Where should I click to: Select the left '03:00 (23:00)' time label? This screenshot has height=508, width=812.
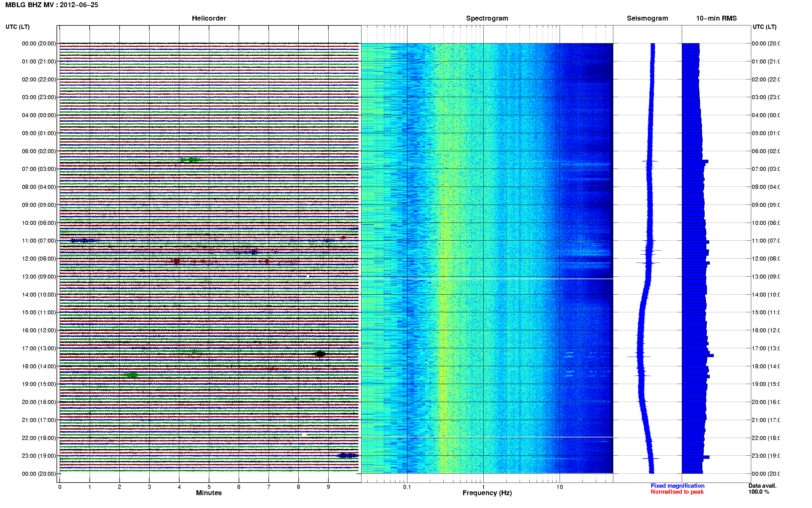pyautogui.click(x=39, y=97)
